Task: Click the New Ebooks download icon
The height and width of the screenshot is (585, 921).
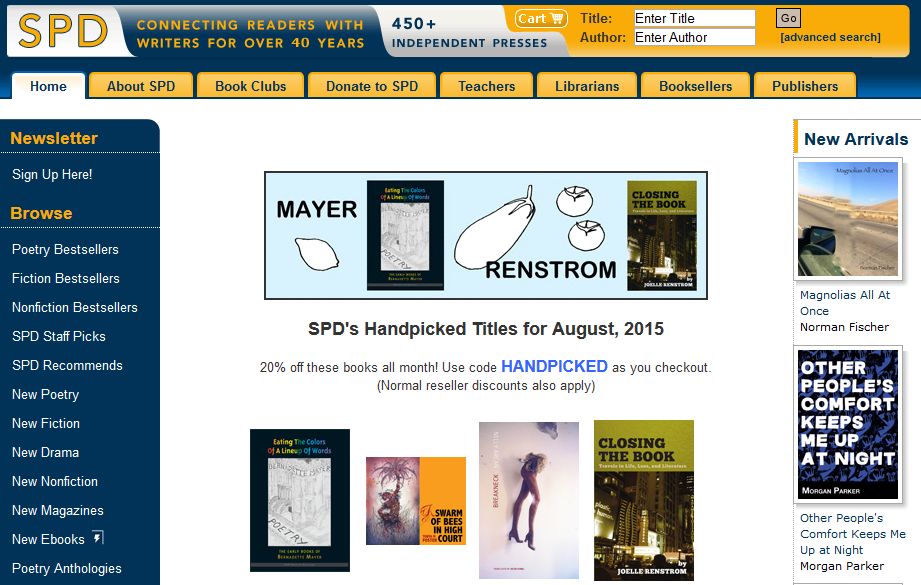Action: (98, 537)
